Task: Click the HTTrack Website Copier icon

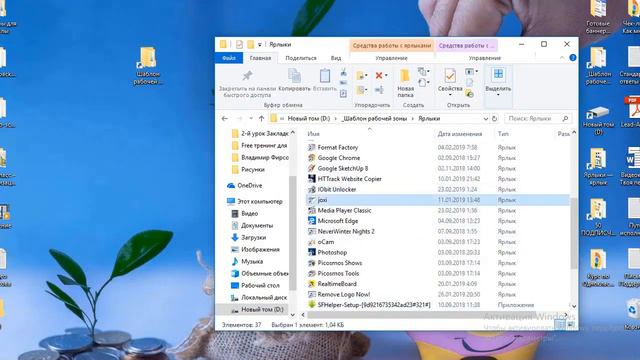Action: (312, 179)
